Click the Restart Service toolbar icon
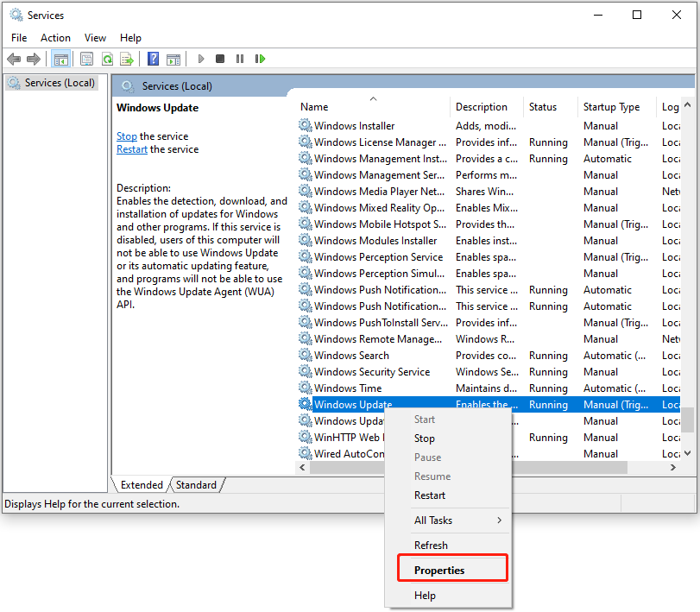700x612 pixels. point(260,59)
